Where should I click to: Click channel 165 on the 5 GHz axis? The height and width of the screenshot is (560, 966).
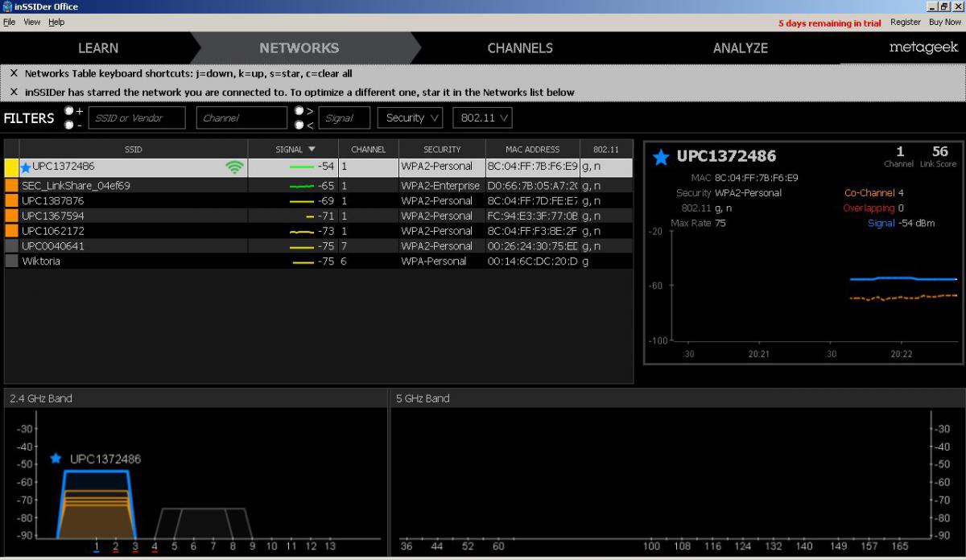[899, 546]
